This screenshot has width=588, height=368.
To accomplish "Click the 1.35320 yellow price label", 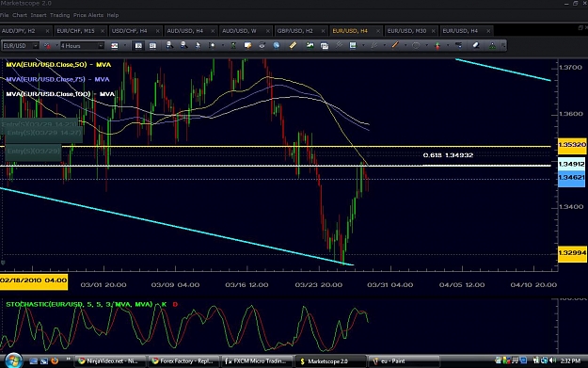I will 572,145.
